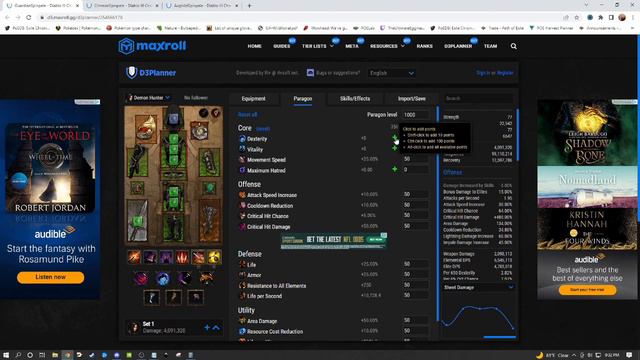Go to Home in top navigation
640x360 pixels.
point(254,46)
